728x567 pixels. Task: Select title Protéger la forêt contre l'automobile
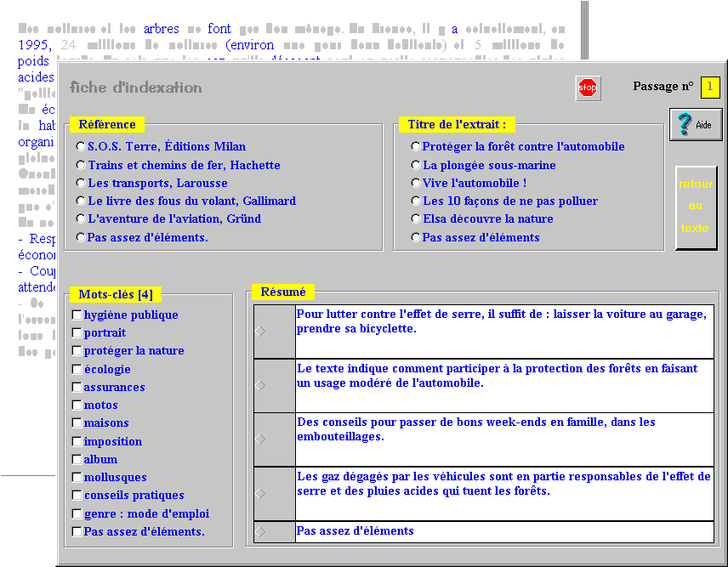tap(416, 147)
